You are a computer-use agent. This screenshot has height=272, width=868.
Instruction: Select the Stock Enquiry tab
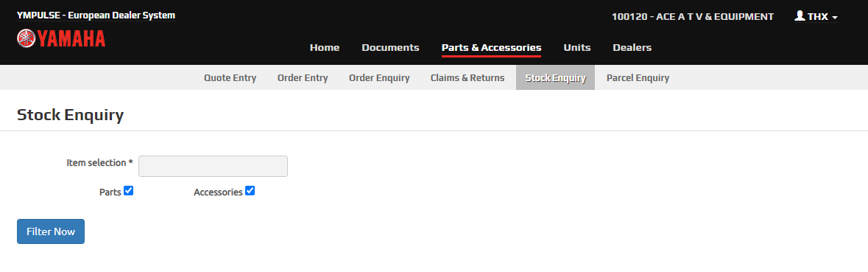555,77
